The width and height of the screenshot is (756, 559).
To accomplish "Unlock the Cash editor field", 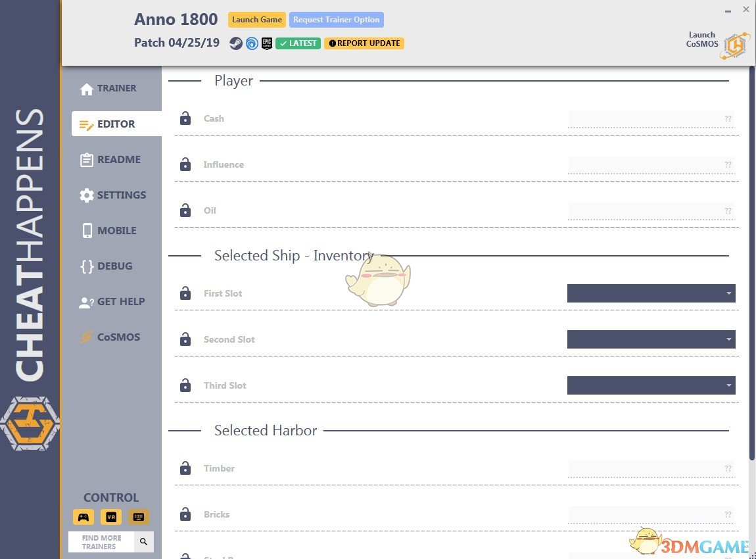I will point(185,118).
